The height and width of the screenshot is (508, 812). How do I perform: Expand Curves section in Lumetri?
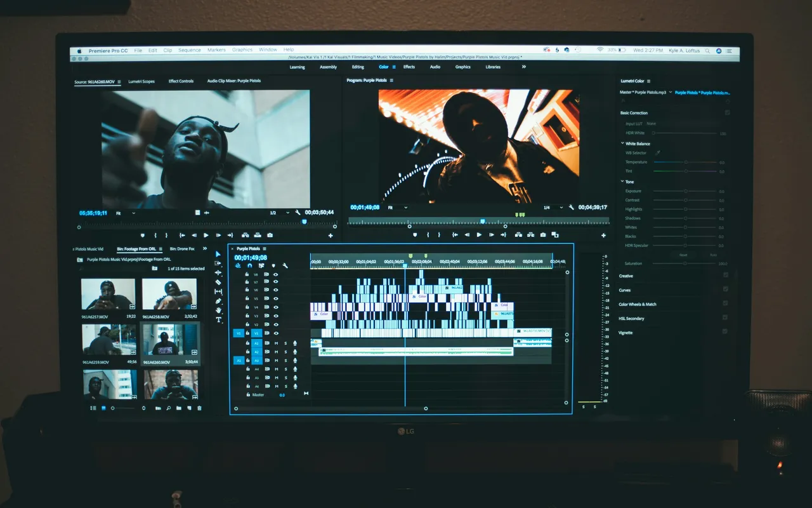pos(625,290)
